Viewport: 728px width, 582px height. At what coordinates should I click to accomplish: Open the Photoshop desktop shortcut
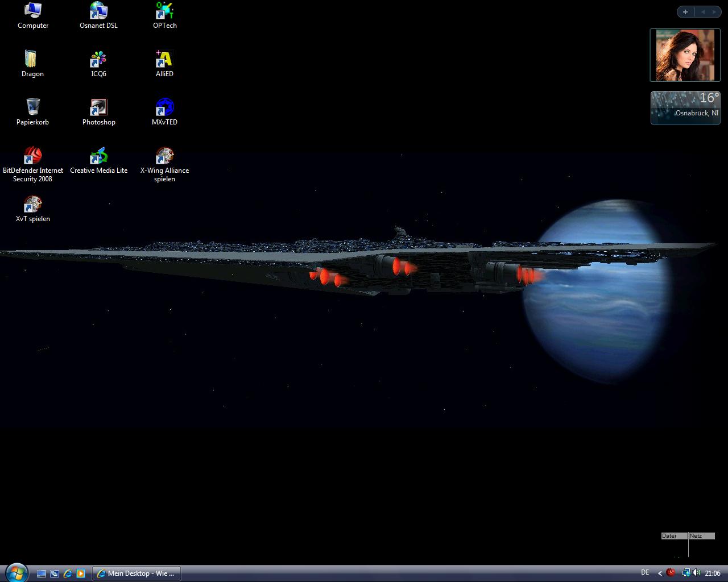tap(98, 108)
